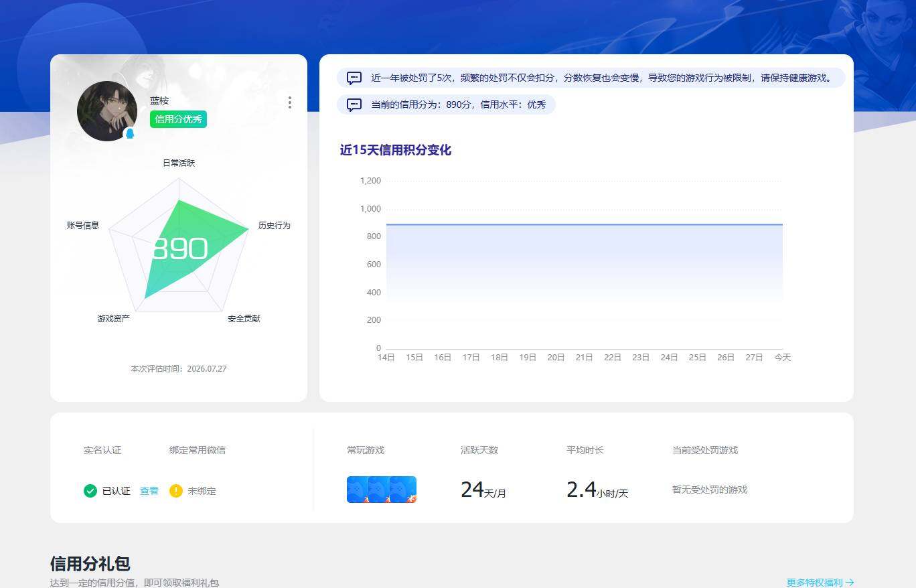Image resolution: width=916 pixels, height=588 pixels.
Task: Click the chat icon beside the penalty notice
Action: (x=354, y=78)
